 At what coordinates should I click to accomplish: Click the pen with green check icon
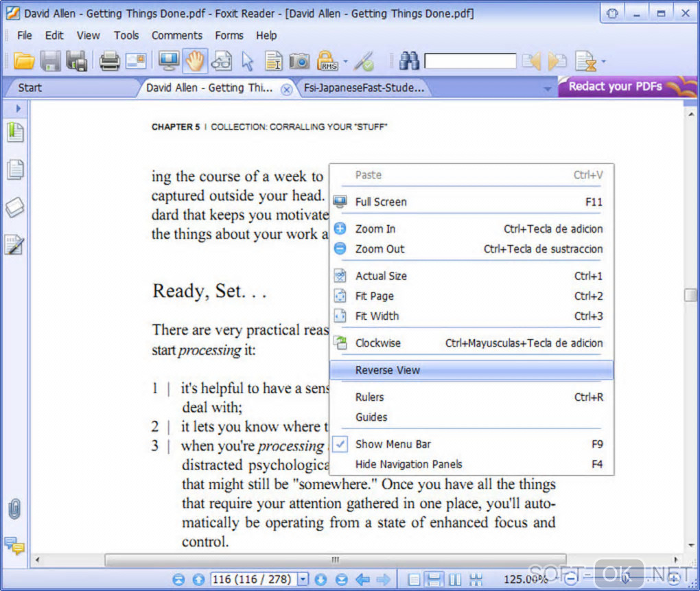364,61
